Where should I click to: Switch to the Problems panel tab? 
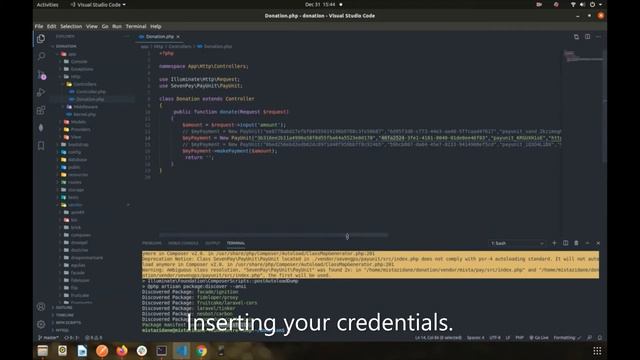[x=152, y=243]
